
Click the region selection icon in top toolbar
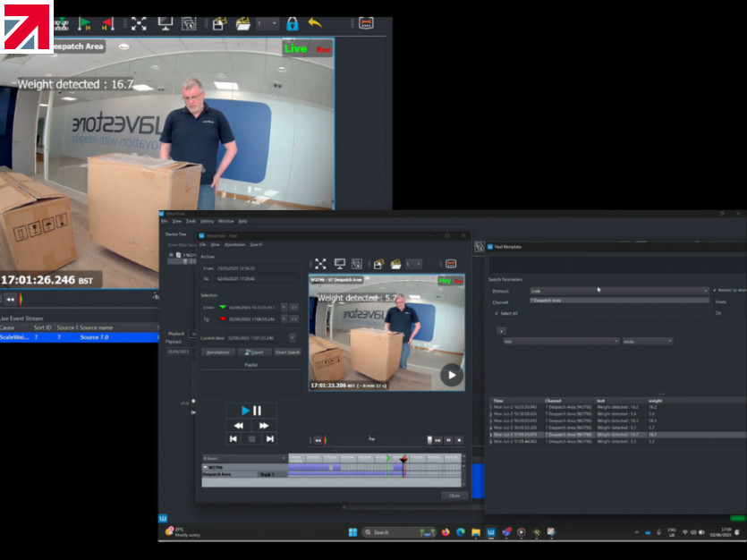click(189, 23)
